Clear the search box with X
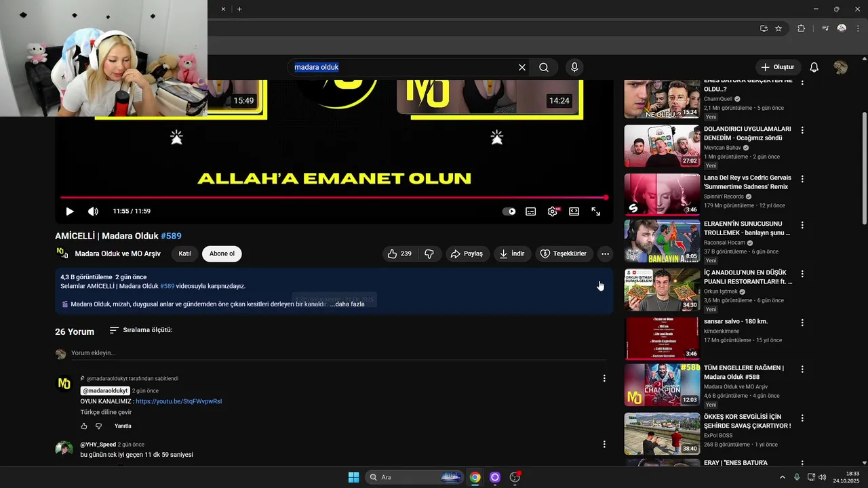 tap(522, 67)
